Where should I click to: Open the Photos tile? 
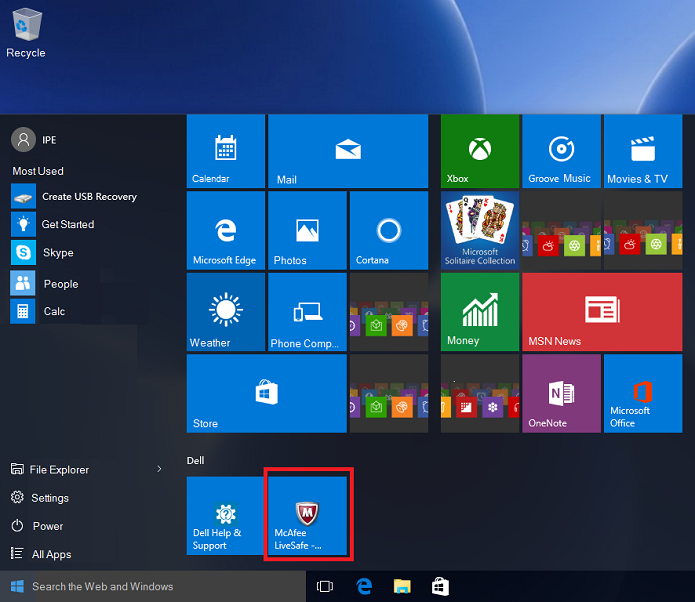pos(307,231)
